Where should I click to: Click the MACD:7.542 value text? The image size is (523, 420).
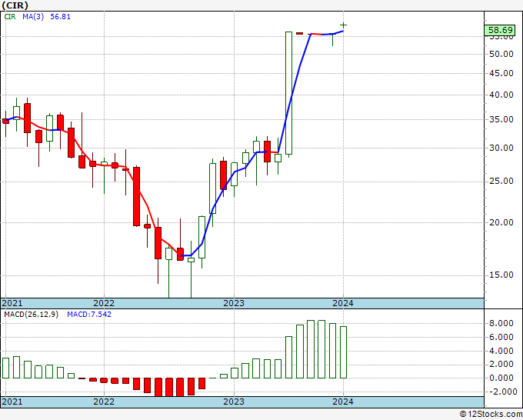tap(89, 315)
